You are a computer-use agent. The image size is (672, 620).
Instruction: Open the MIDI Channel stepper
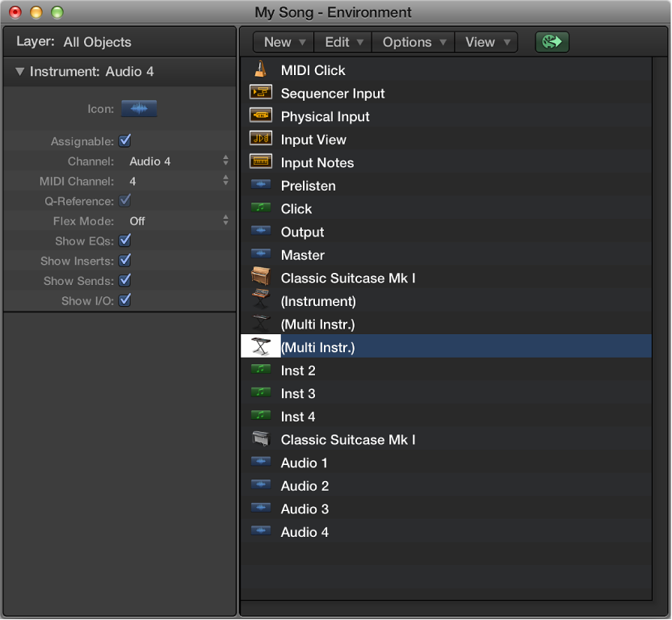[225, 181]
